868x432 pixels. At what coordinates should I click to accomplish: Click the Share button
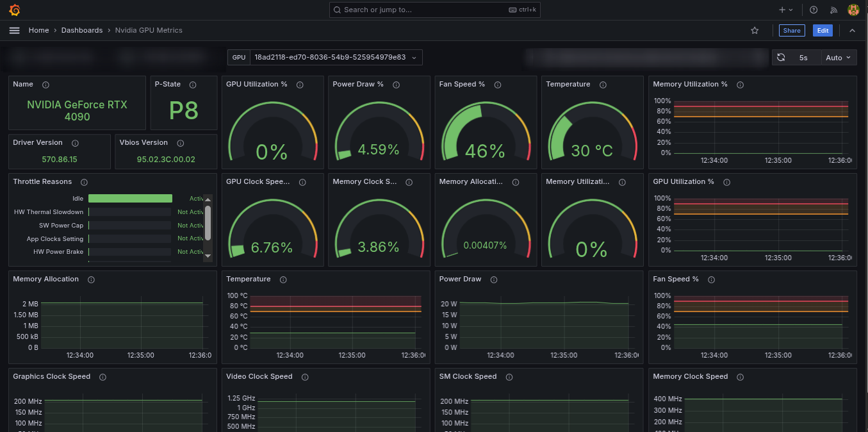pos(792,30)
